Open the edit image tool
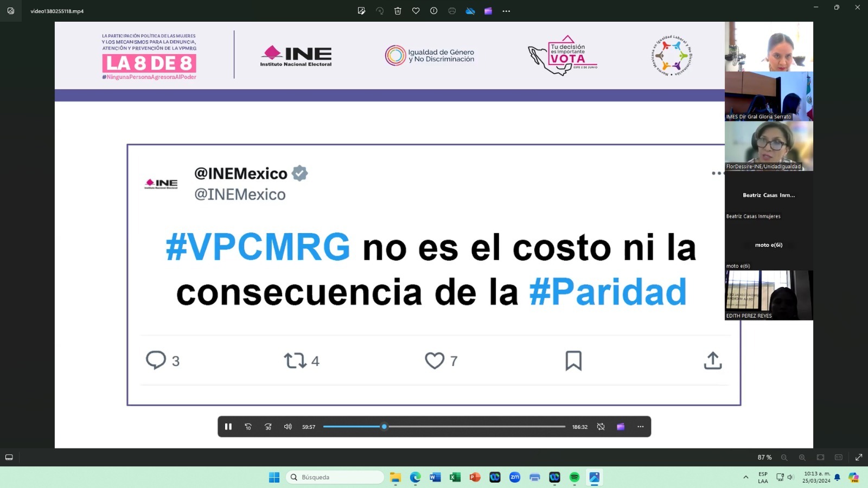This screenshot has width=868, height=488. (361, 11)
